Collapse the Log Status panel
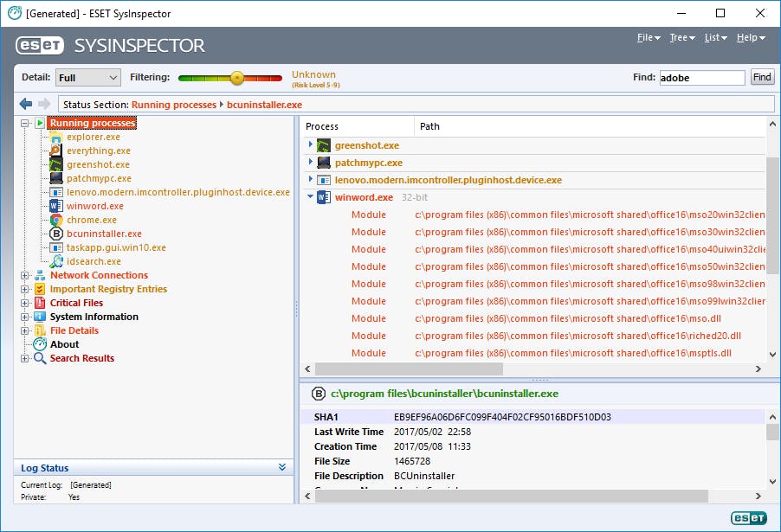This screenshot has width=781, height=532. pyautogui.click(x=282, y=468)
